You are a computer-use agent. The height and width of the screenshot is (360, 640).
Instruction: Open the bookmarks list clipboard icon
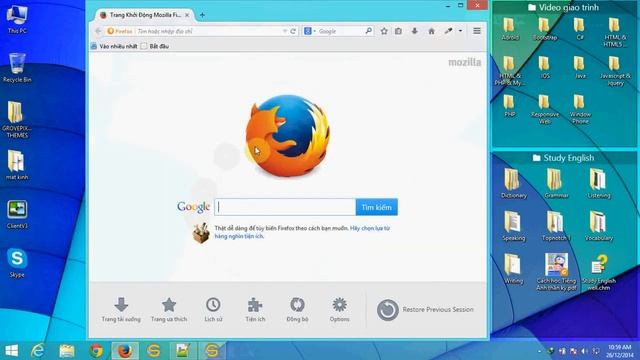click(x=398, y=31)
